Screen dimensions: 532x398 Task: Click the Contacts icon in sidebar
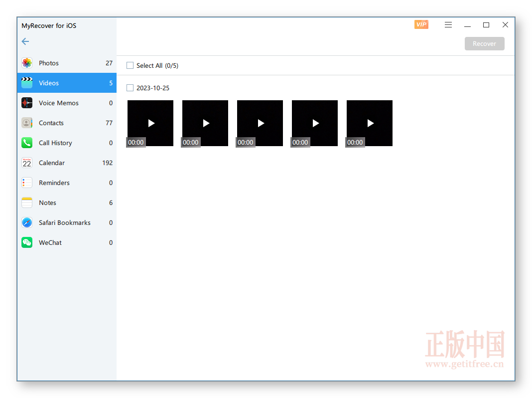(x=27, y=123)
